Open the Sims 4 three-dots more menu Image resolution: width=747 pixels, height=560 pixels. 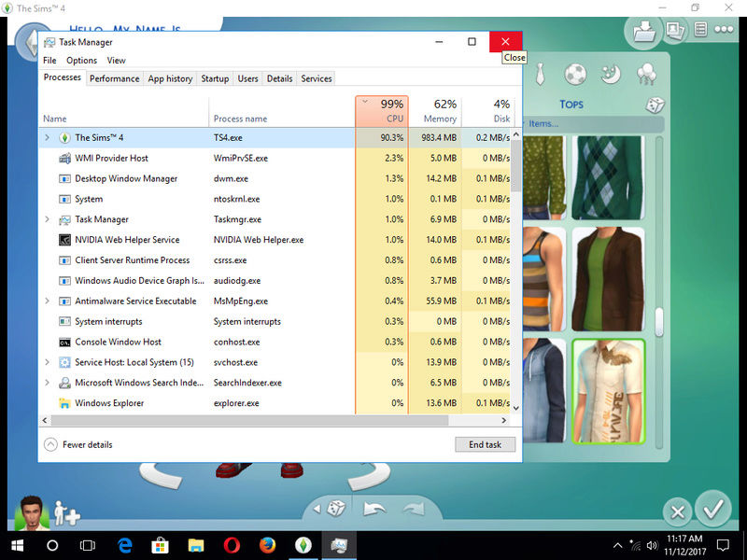(724, 30)
